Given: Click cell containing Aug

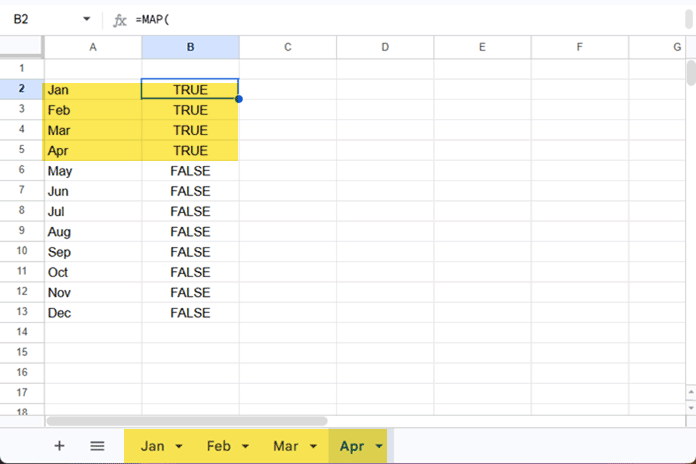Looking at the screenshot, I should click(93, 232).
